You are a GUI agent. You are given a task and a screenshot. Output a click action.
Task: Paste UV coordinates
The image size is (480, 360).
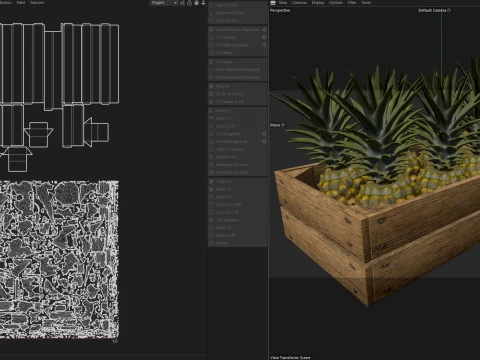[238, 189]
